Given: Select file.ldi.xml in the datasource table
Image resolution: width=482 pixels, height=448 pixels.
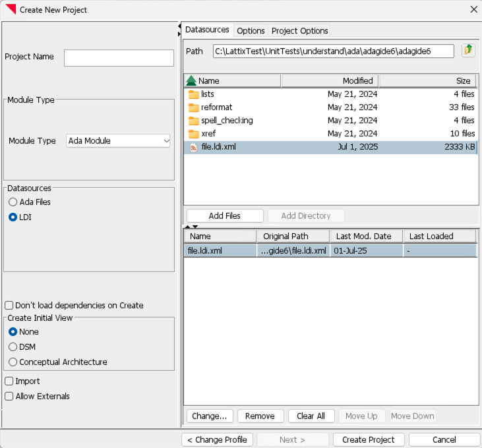Looking at the screenshot, I should tap(330, 251).
